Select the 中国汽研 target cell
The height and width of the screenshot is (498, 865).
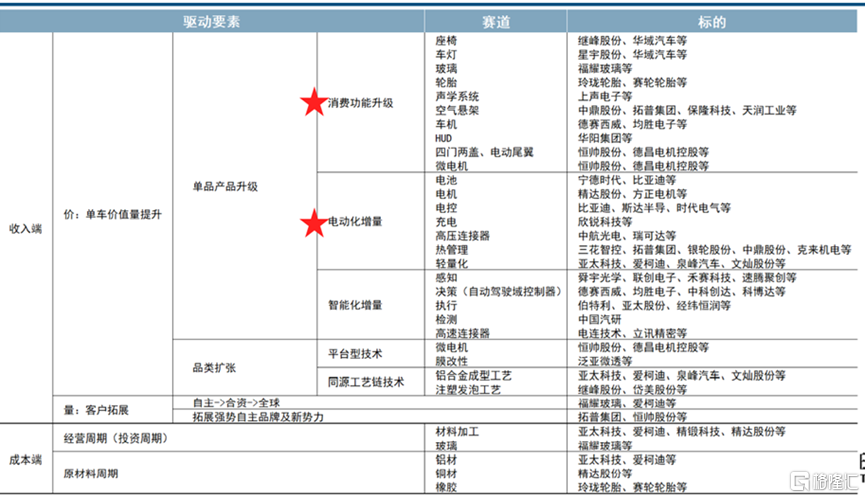599,319
